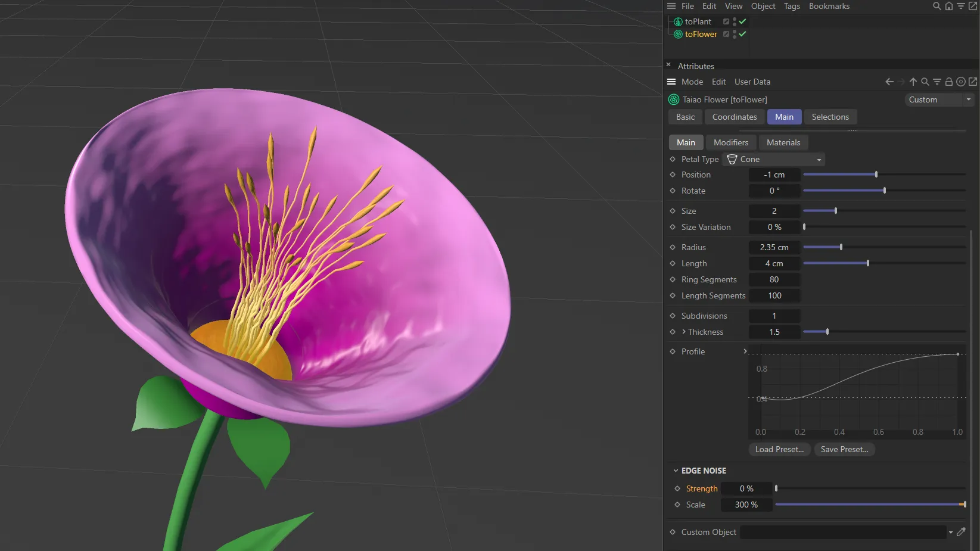Click the Load Preset button
Screen dimensions: 980x551
[x=779, y=449]
